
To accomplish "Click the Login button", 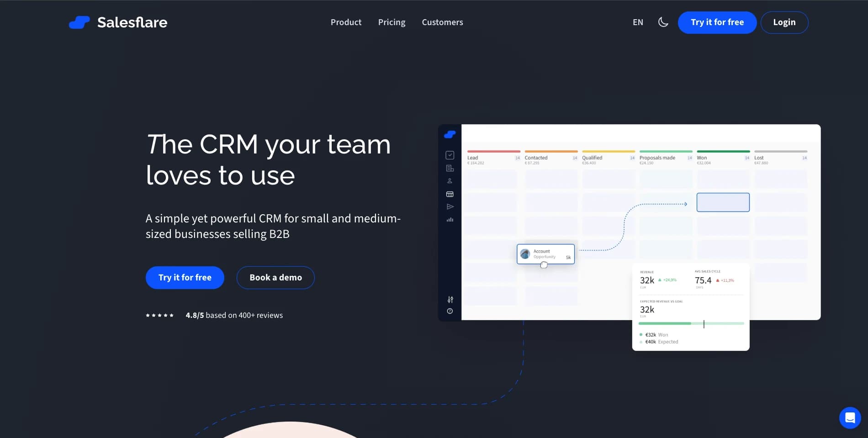I will (784, 22).
